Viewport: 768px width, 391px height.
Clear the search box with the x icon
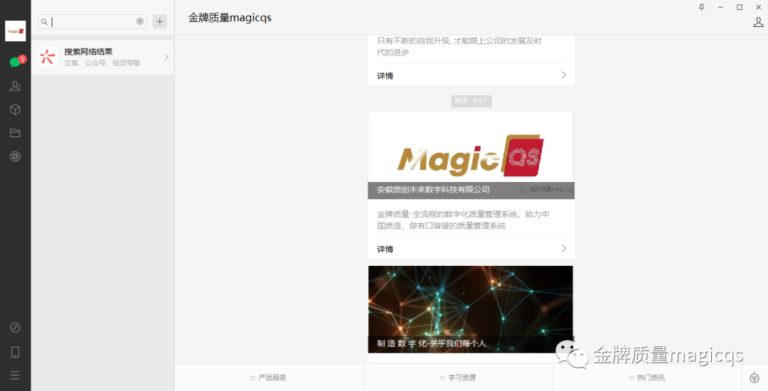(140, 22)
